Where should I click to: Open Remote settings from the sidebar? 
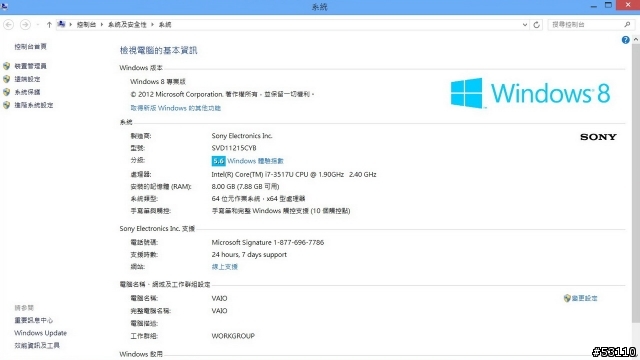27,79
